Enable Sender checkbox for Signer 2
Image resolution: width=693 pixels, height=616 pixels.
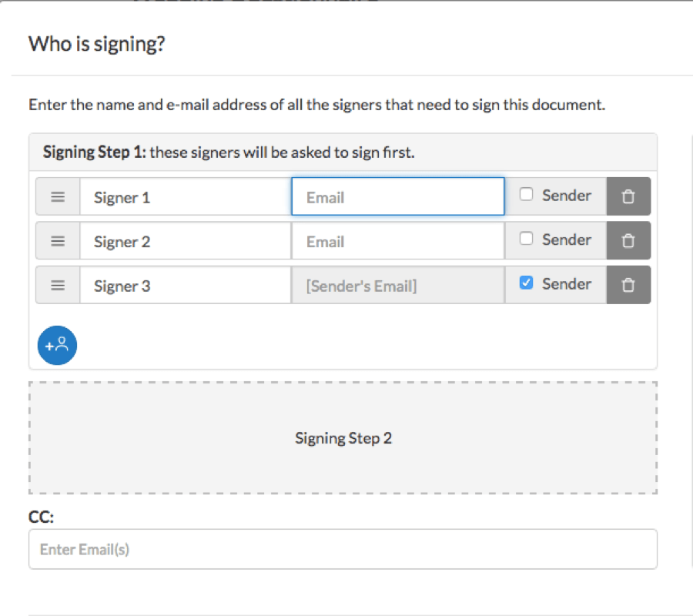coord(527,239)
